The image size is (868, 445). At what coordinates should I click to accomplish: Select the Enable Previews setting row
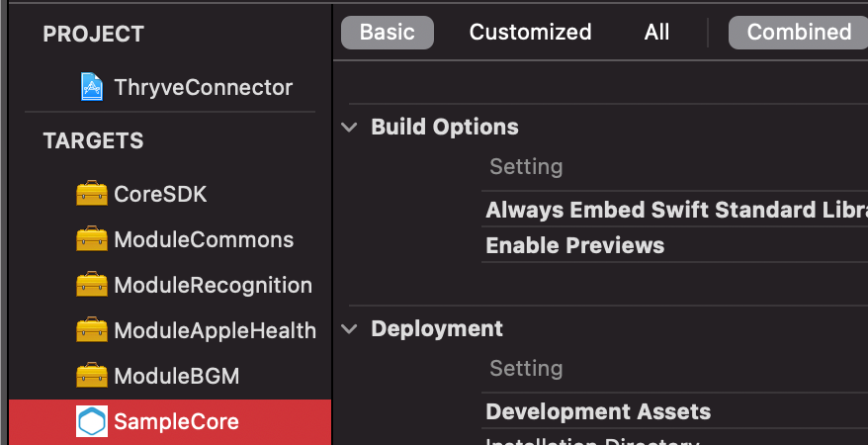click(x=574, y=245)
